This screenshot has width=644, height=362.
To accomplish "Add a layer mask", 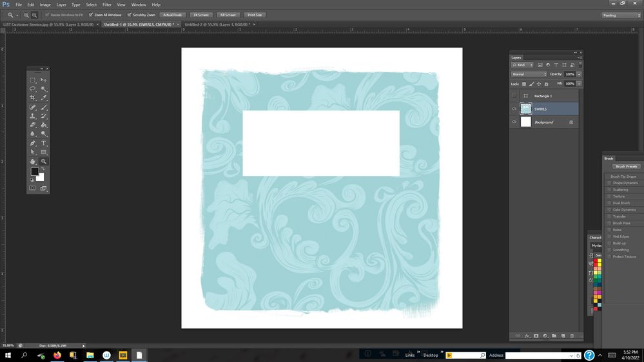I will pos(536,336).
